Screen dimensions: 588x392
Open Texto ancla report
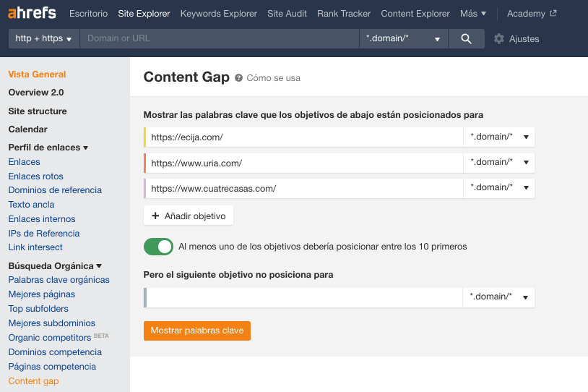(31, 205)
